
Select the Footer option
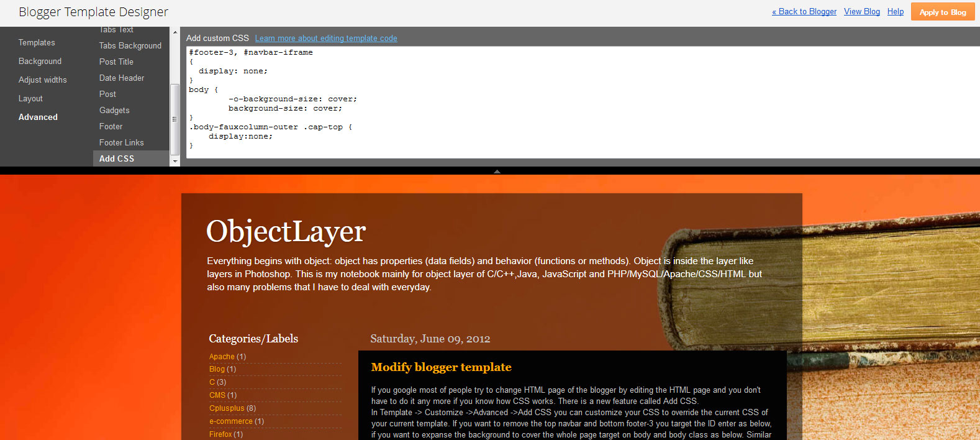pyautogui.click(x=111, y=126)
